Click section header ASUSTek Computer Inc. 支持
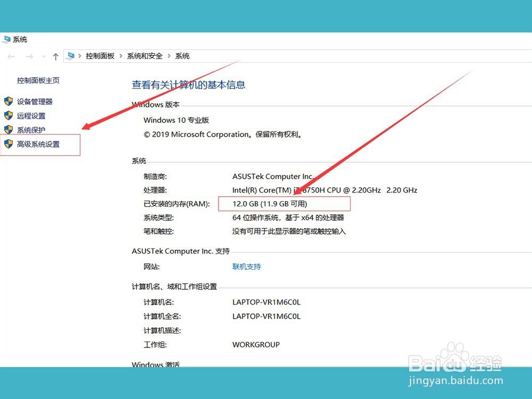 point(181,251)
